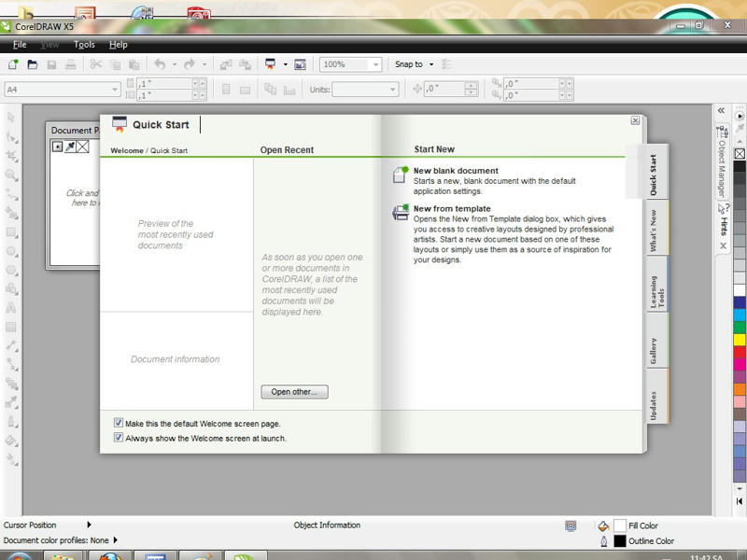Click the New from template icon

401,212
